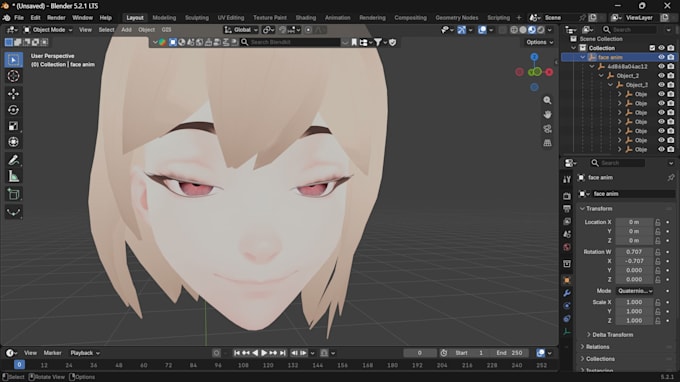Viewport: 680px width, 382px height.
Task: Expand the Delta Transform panel
Action: (613, 335)
